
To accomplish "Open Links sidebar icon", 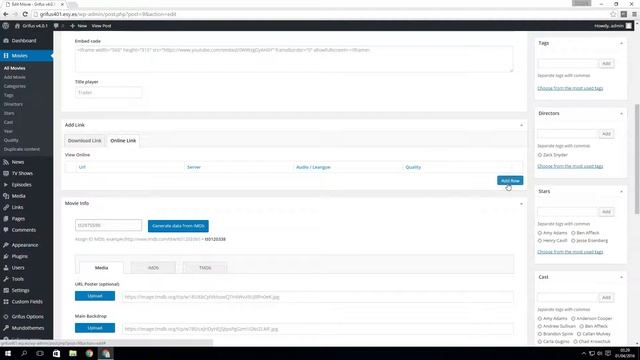I will click(6, 207).
